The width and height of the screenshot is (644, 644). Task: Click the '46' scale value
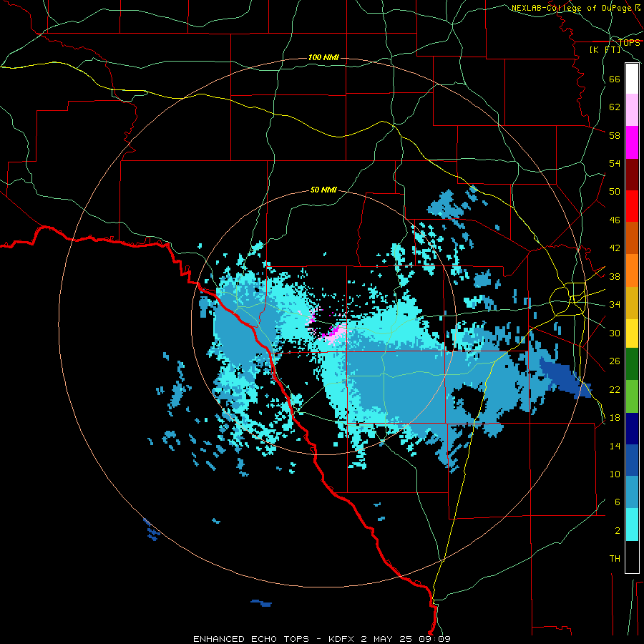615,220
